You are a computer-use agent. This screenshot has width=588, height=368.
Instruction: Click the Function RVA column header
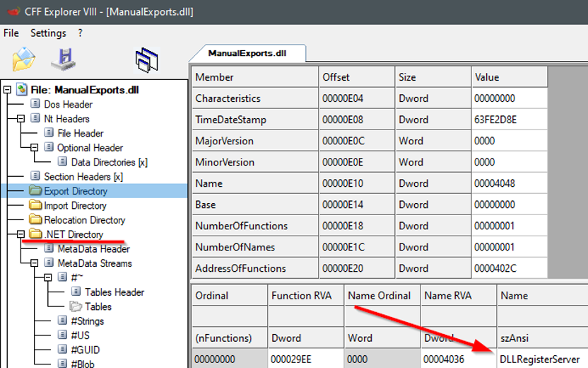[306, 296]
